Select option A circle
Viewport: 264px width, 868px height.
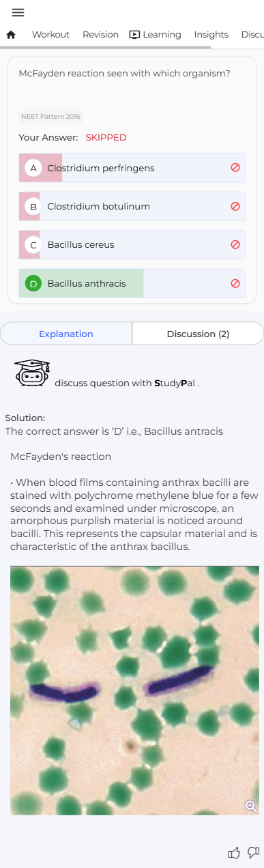click(33, 168)
